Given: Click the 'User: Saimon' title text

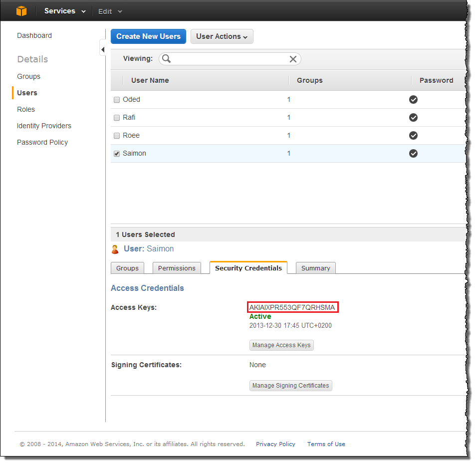Looking at the screenshot, I should 149,249.
